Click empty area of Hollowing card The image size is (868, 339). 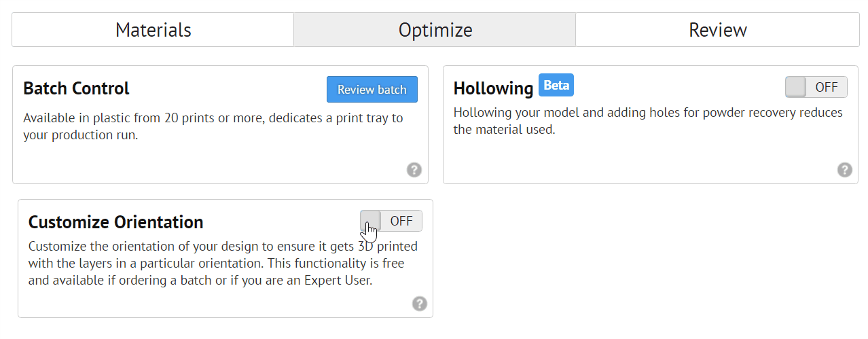click(x=638, y=160)
